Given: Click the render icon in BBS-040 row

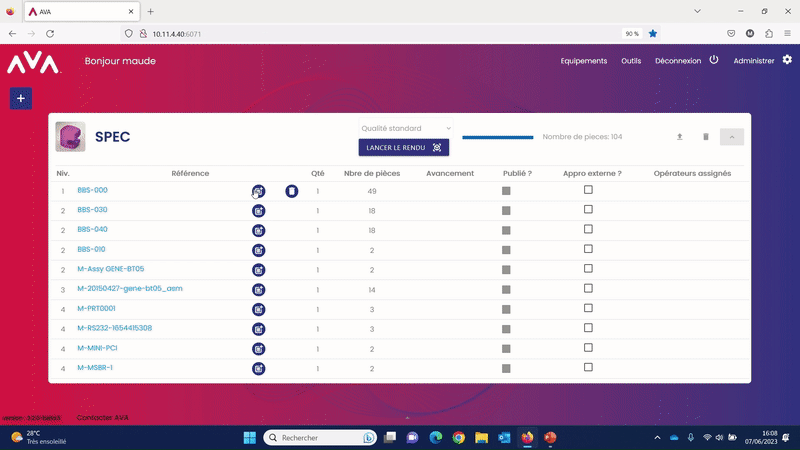Looking at the screenshot, I should click(259, 231).
